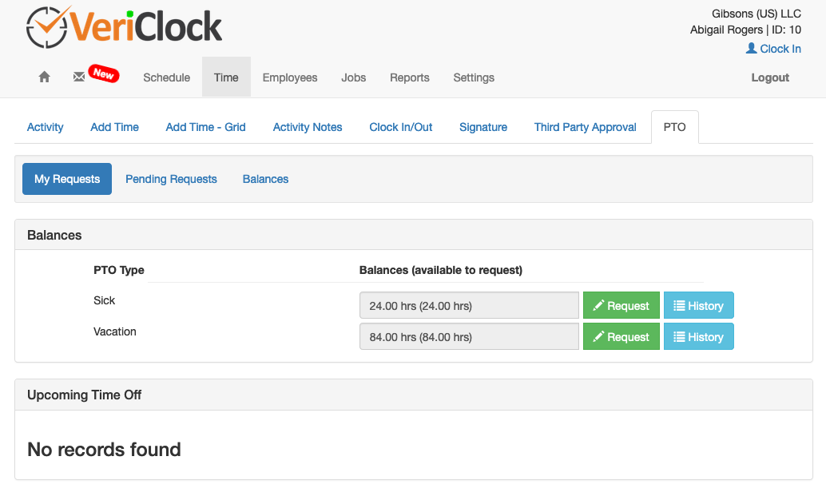Click the Logout link
Viewport: 826px width, 504px height.
769,77
